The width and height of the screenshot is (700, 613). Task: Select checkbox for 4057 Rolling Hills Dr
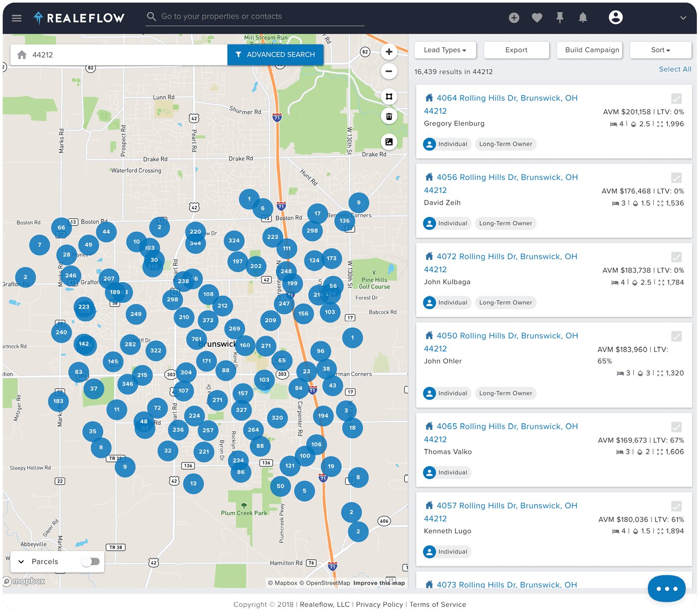click(x=677, y=507)
